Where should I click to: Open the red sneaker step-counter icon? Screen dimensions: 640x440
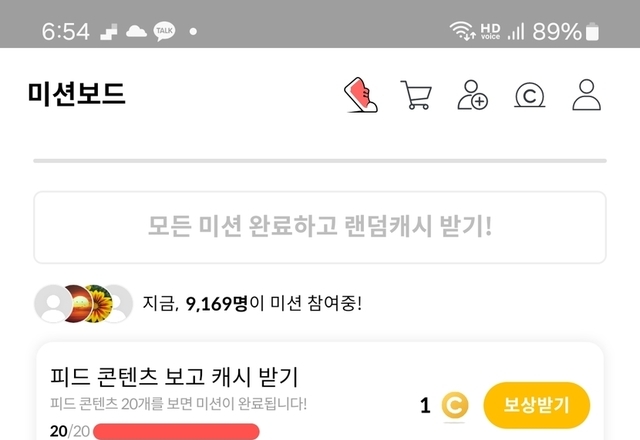pyautogui.click(x=361, y=95)
